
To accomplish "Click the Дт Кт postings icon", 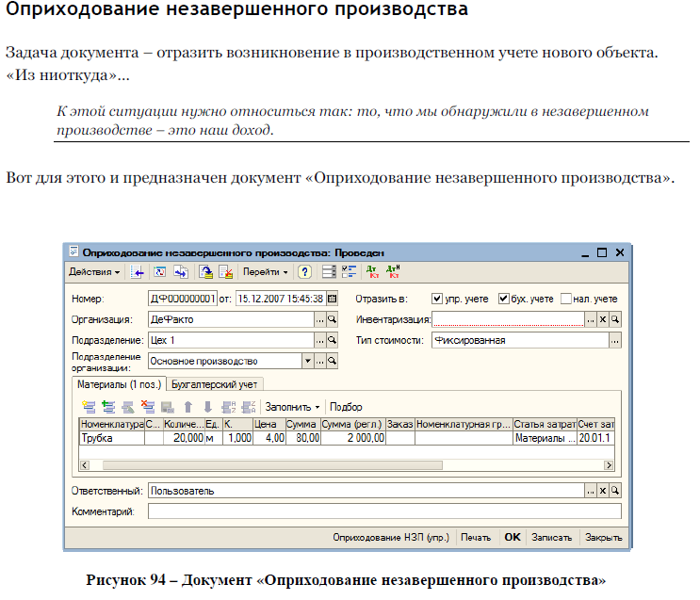I will pyautogui.click(x=372, y=272).
